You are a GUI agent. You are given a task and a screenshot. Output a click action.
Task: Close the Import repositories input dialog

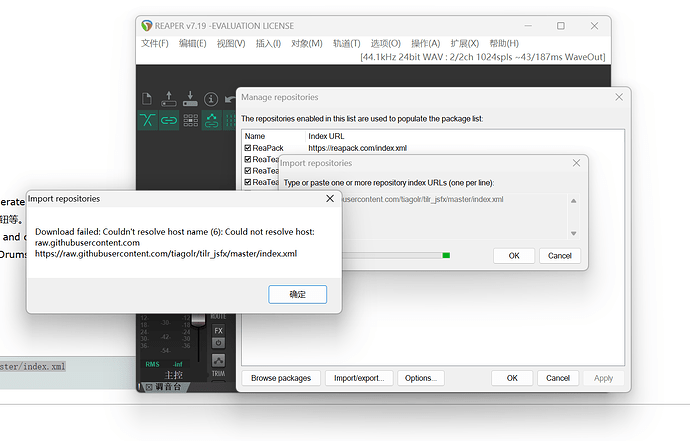pos(576,163)
